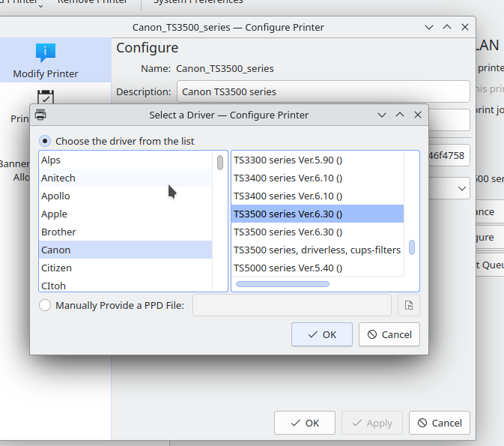
Task: Select Canon in manufacturer list
Action: click(x=125, y=250)
